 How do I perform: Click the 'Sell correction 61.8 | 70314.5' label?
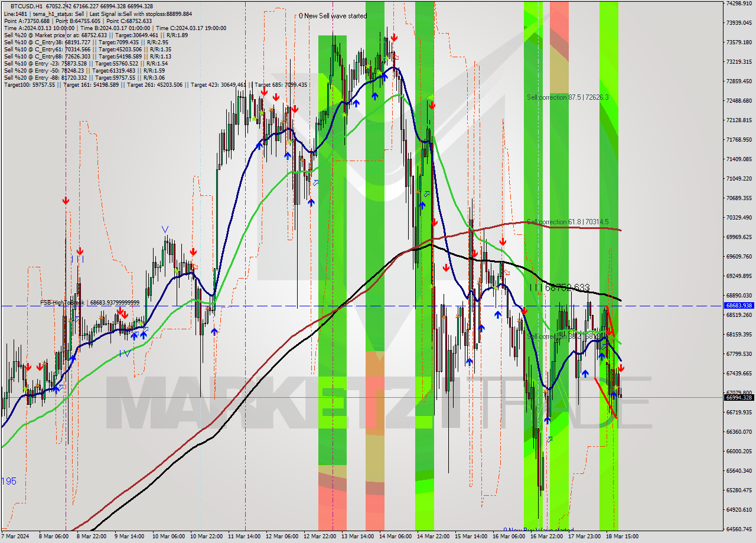[x=568, y=221]
